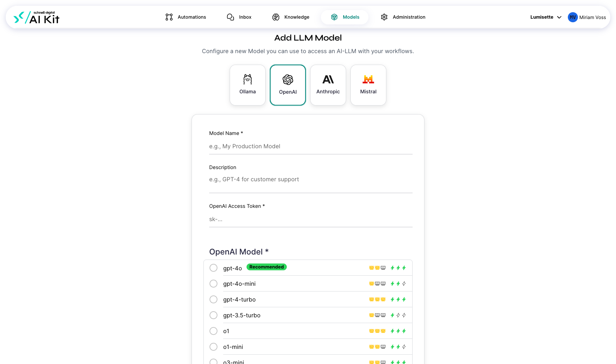The image size is (616, 364).
Task: Click the o1 quality rating icons
Action: [x=377, y=331]
